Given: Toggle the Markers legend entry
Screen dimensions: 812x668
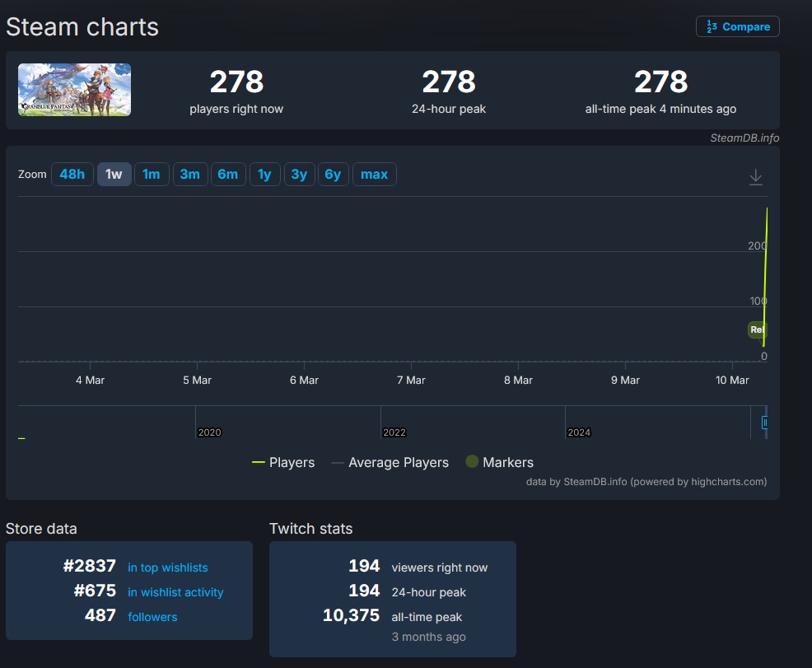Looking at the screenshot, I should pos(500,462).
